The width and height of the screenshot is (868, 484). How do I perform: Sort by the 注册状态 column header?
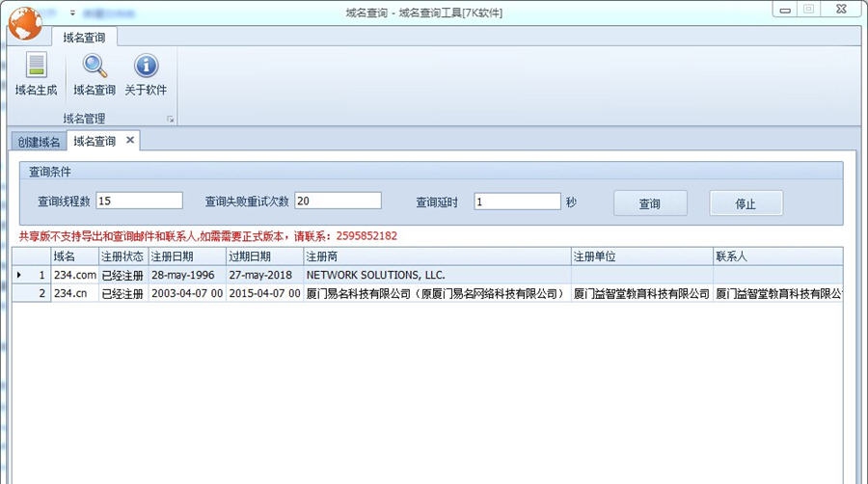click(x=123, y=256)
